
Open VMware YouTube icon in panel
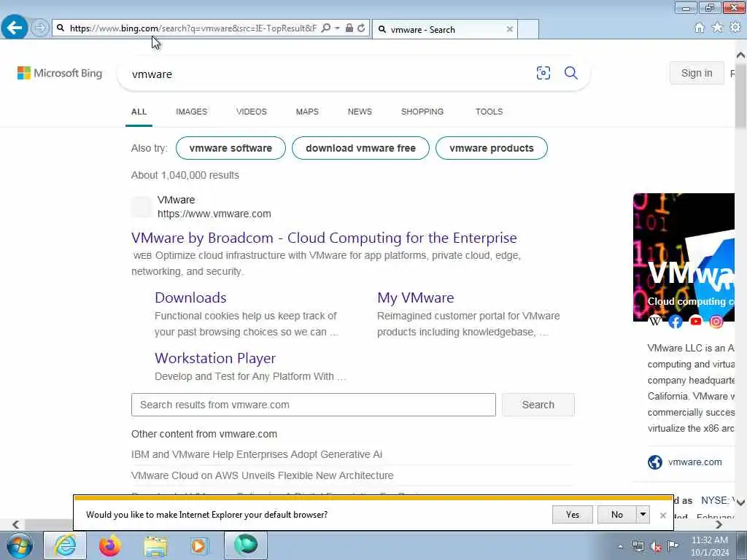(x=695, y=322)
